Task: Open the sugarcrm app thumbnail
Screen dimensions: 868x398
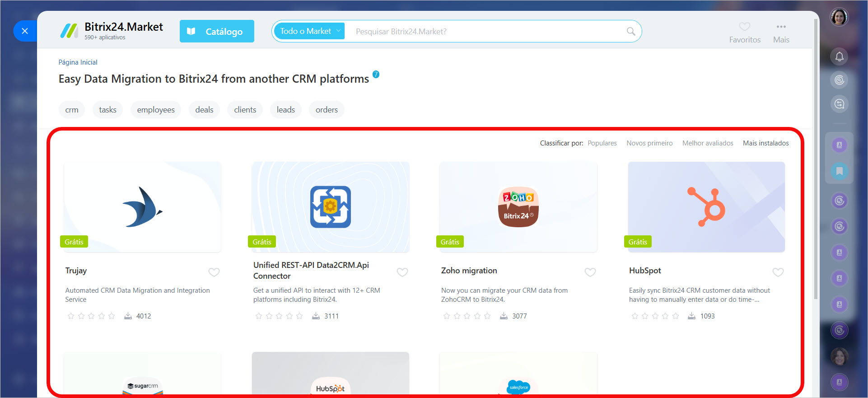Action: 143,374
